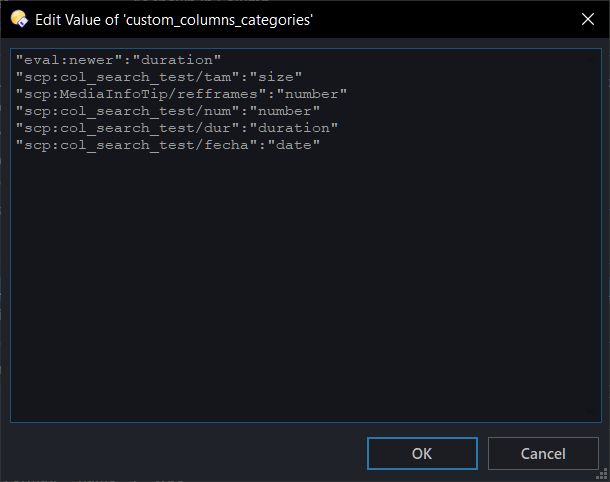Click the "size" value on the tam line
Viewport: 610px width, 482px height.
point(276,77)
